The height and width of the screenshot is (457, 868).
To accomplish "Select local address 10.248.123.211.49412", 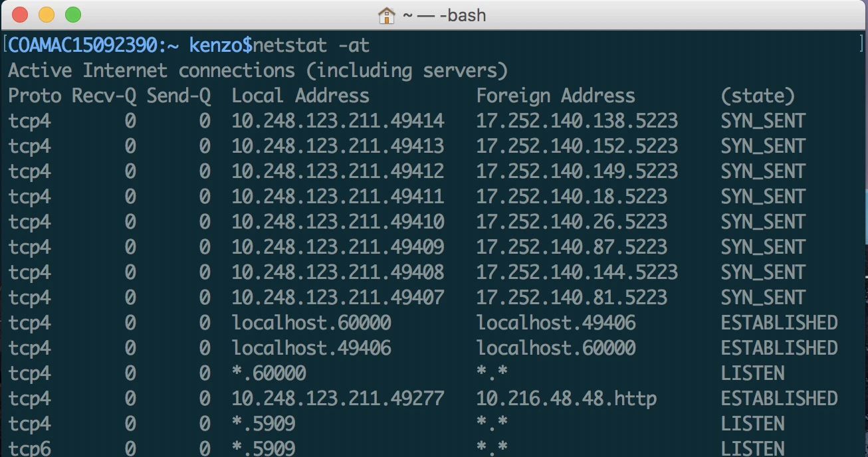I will click(x=338, y=171).
